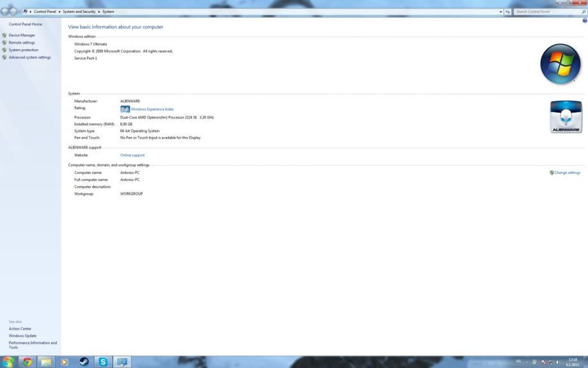Click the System and Security breadcrumb segment

click(x=79, y=12)
